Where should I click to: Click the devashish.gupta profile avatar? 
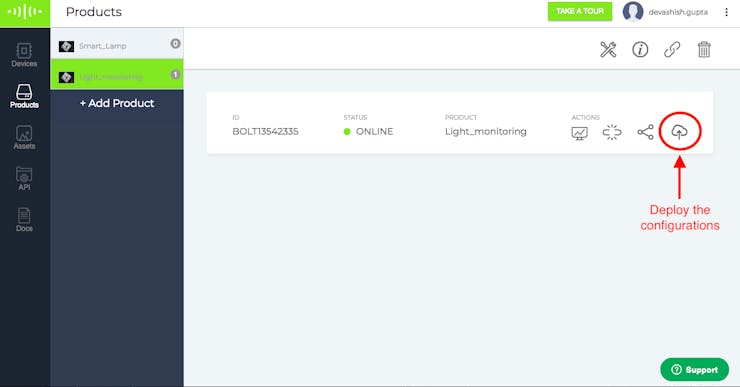633,12
